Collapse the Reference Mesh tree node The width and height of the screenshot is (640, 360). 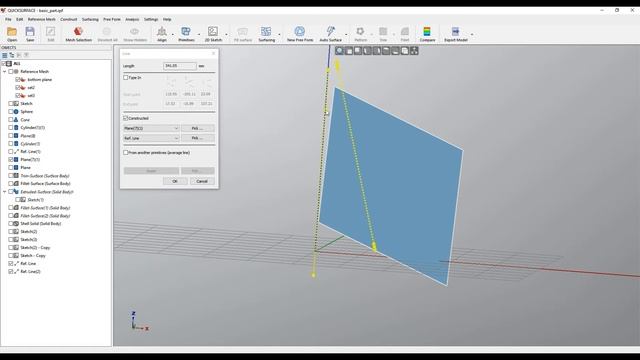[5, 71]
